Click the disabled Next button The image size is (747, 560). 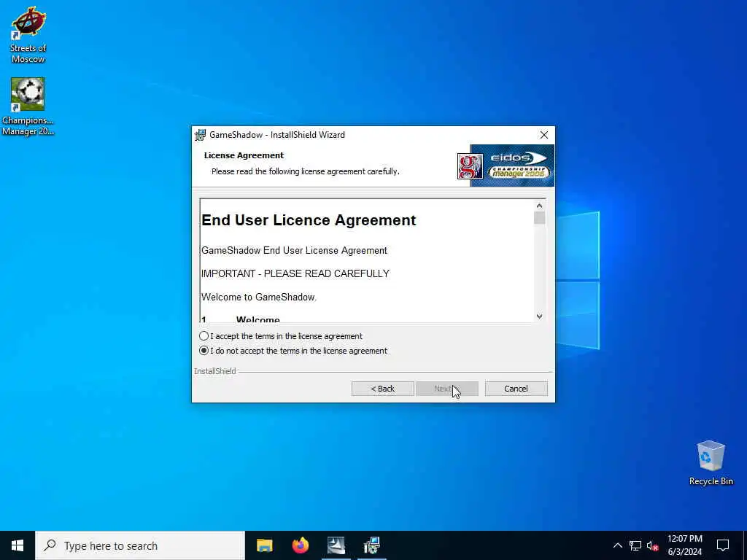click(447, 389)
